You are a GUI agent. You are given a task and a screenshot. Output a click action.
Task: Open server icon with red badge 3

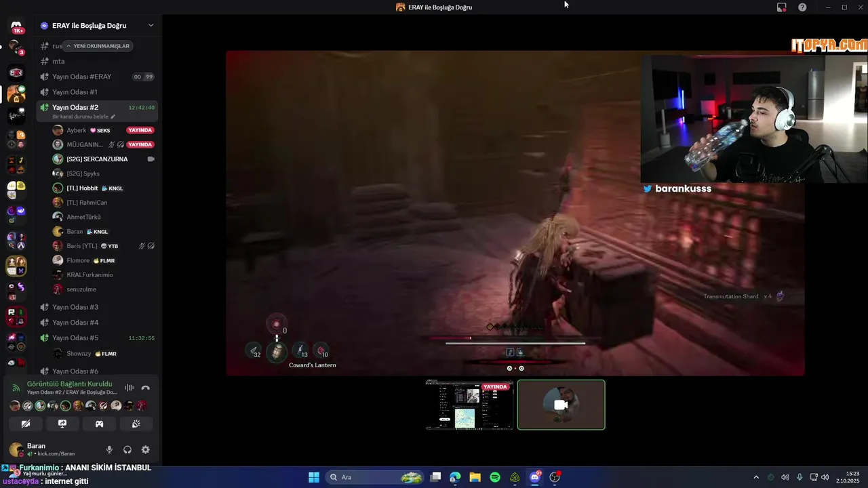tap(16, 48)
